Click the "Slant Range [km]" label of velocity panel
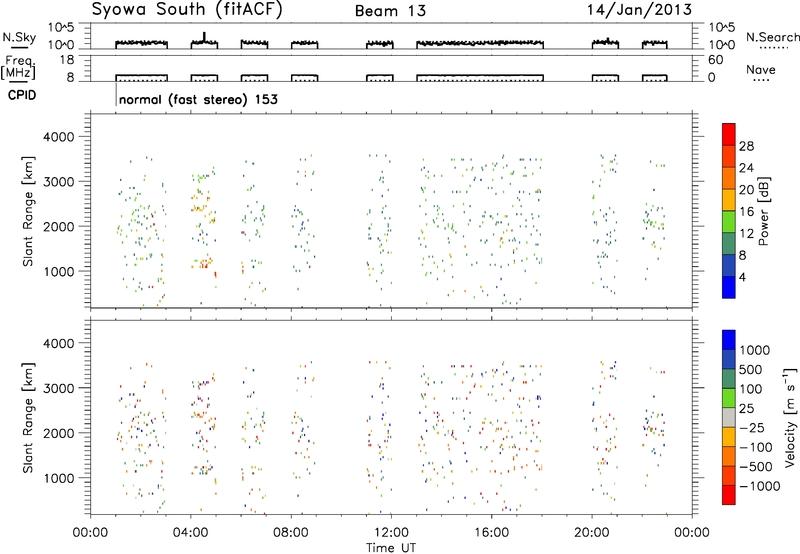This screenshot has height=554, width=800. [x=28, y=418]
